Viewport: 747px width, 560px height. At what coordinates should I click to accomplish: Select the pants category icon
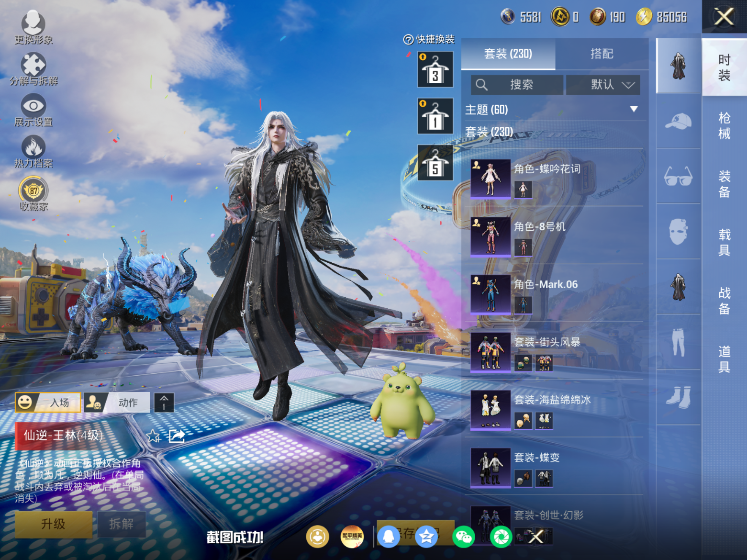point(678,342)
